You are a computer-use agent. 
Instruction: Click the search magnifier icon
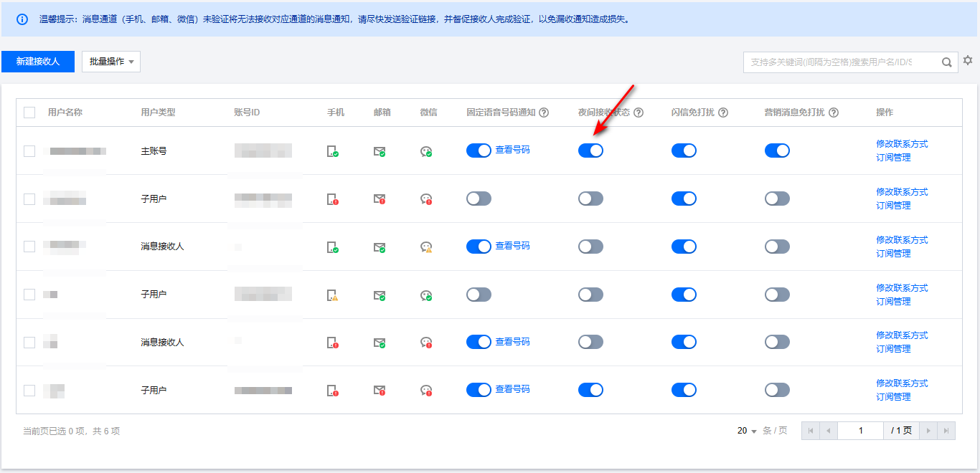click(x=946, y=62)
